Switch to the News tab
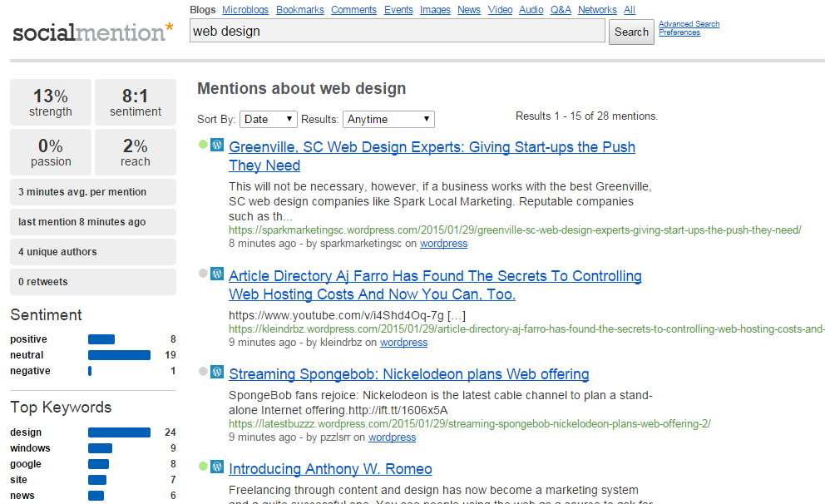 click(x=469, y=9)
